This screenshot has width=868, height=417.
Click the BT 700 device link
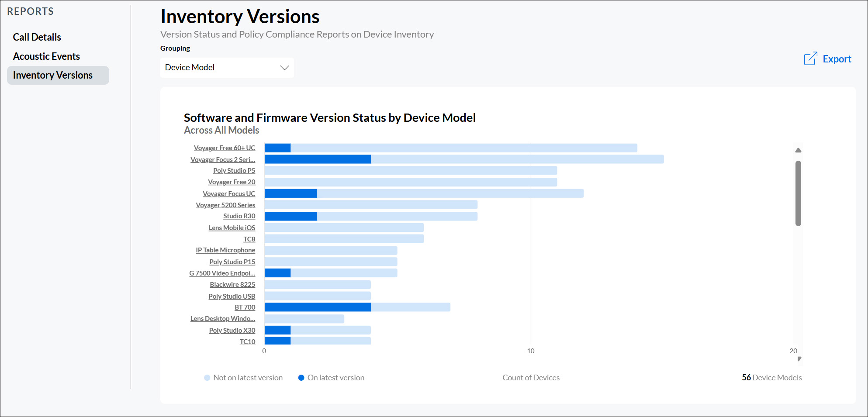click(245, 307)
